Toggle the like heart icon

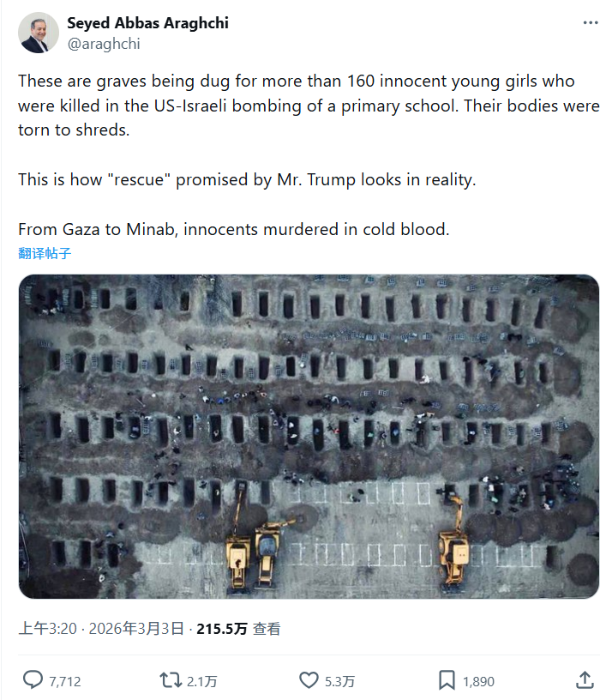309,680
